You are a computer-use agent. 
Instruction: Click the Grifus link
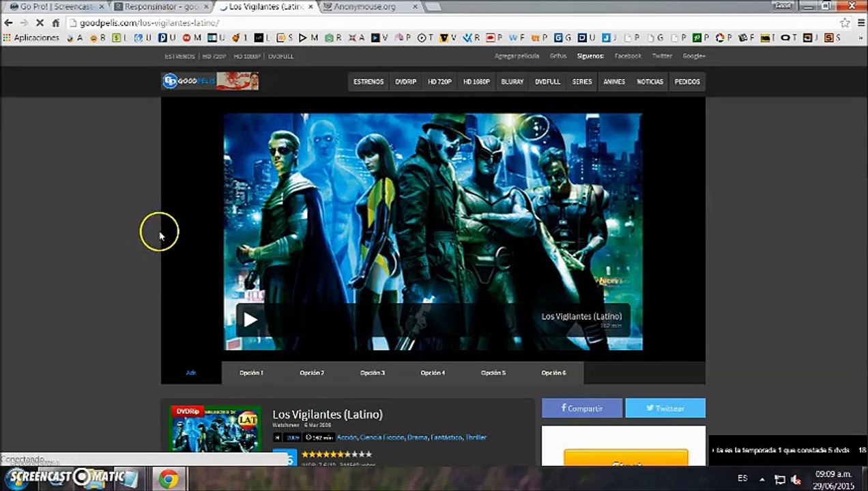tap(558, 56)
